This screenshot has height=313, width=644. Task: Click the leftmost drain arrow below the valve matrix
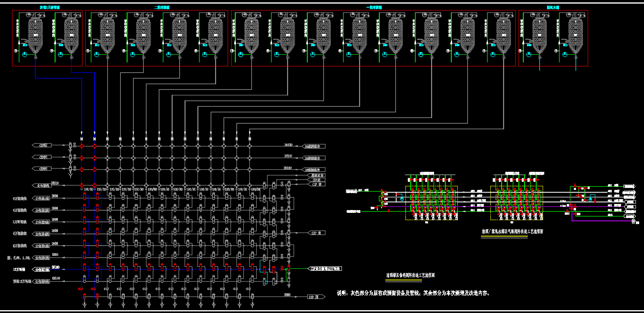click(84, 305)
